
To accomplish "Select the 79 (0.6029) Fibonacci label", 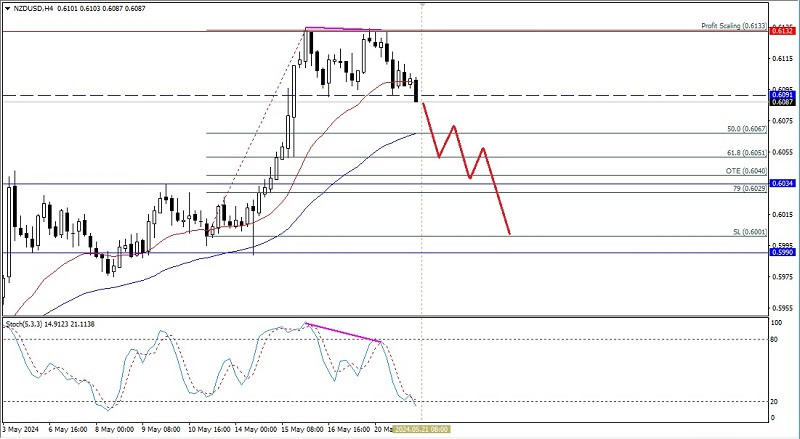I will tap(749, 189).
